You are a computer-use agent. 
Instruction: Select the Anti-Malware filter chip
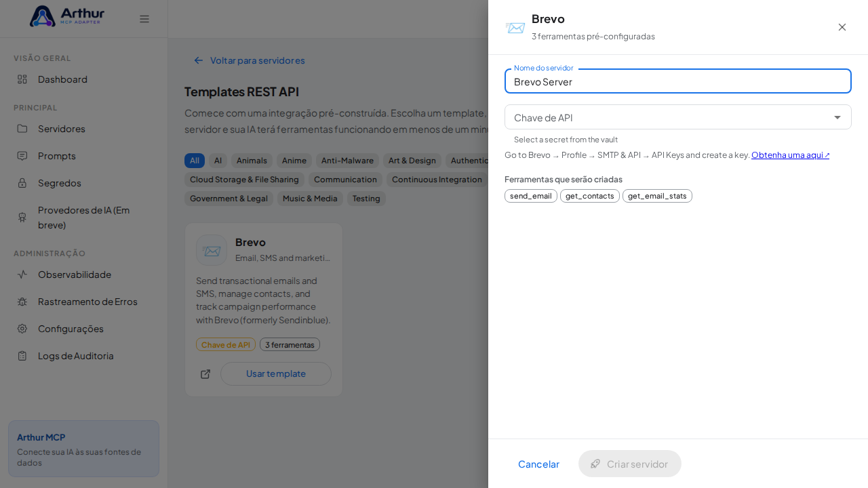pyautogui.click(x=347, y=161)
